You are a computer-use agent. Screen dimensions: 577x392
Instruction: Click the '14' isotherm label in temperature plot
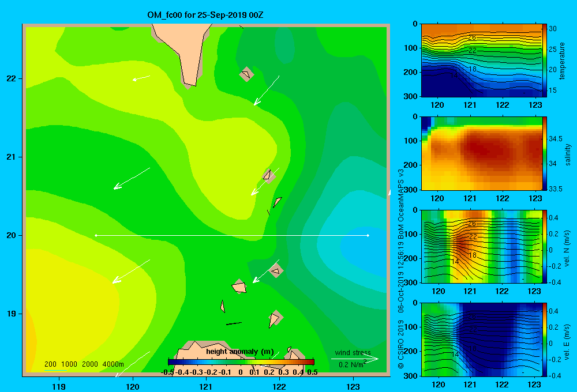tap(454, 76)
